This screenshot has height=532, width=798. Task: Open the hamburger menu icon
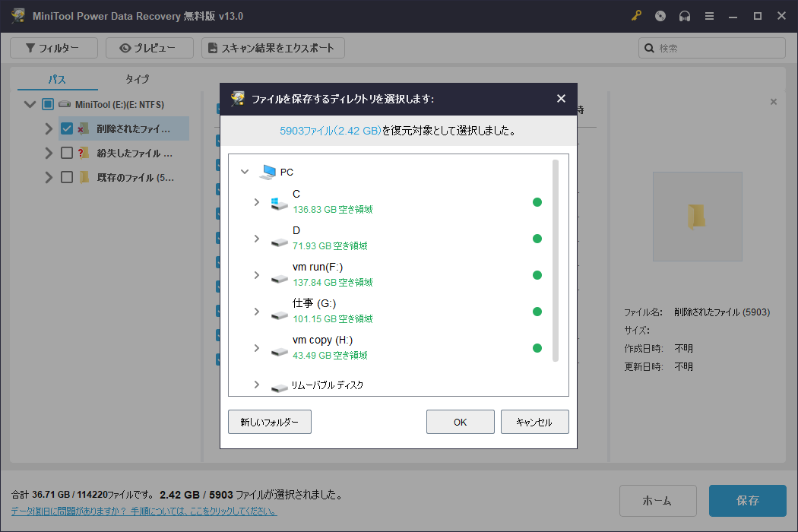click(x=709, y=16)
